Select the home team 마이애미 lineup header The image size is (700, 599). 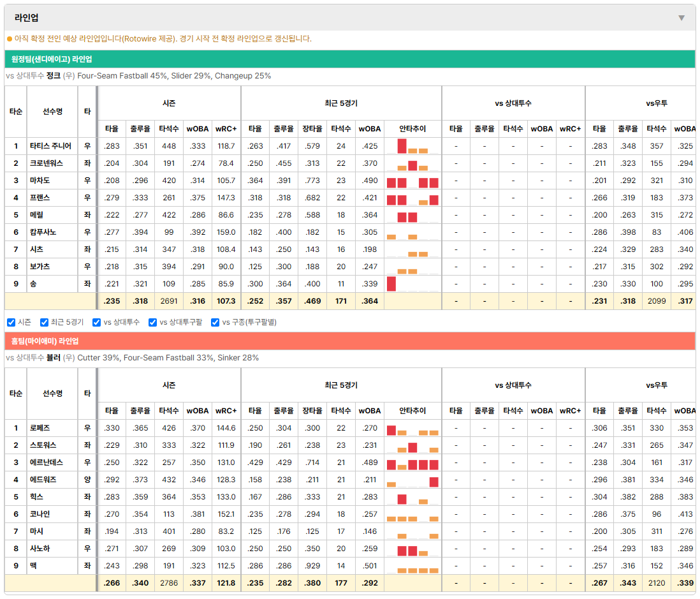pyautogui.click(x=350, y=341)
